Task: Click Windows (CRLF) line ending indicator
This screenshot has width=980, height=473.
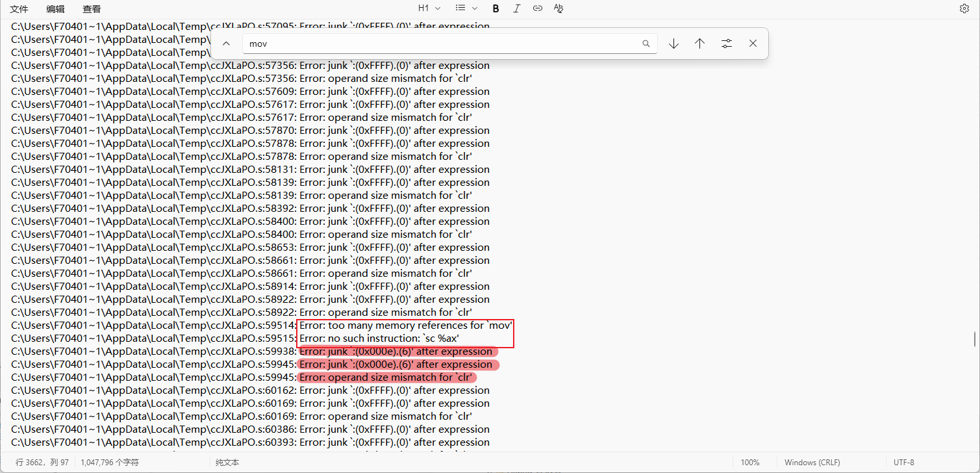Action: pyautogui.click(x=812, y=463)
